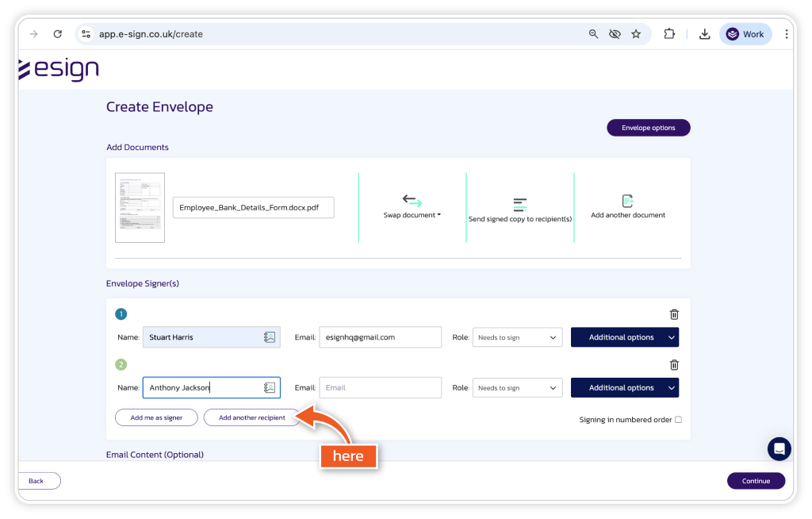This screenshot has width=812, height=519.
Task: Click the Envelope options button
Action: (x=648, y=128)
